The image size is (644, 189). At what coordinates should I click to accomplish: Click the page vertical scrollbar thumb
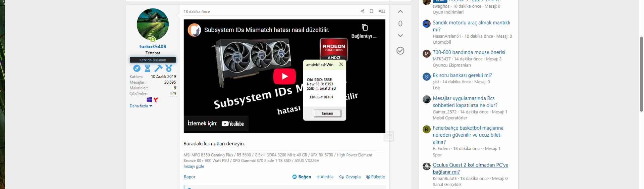(641, 74)
